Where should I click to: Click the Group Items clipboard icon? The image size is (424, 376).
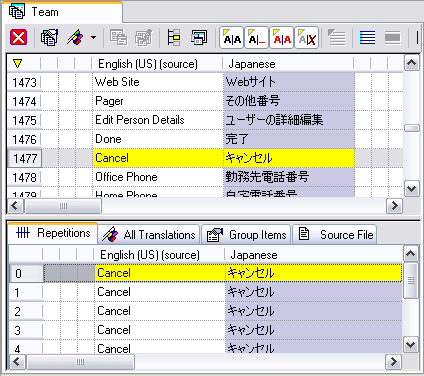pyautogui.click(x=215, y=235)
